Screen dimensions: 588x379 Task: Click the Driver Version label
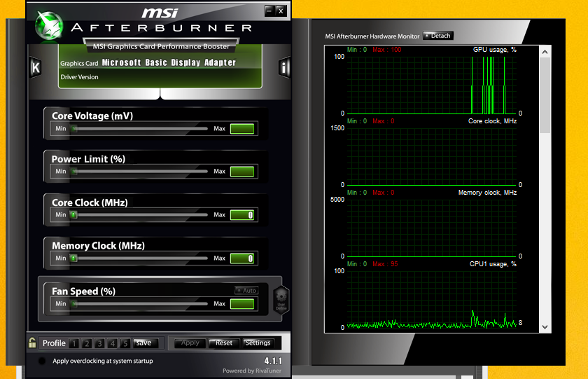80,77
